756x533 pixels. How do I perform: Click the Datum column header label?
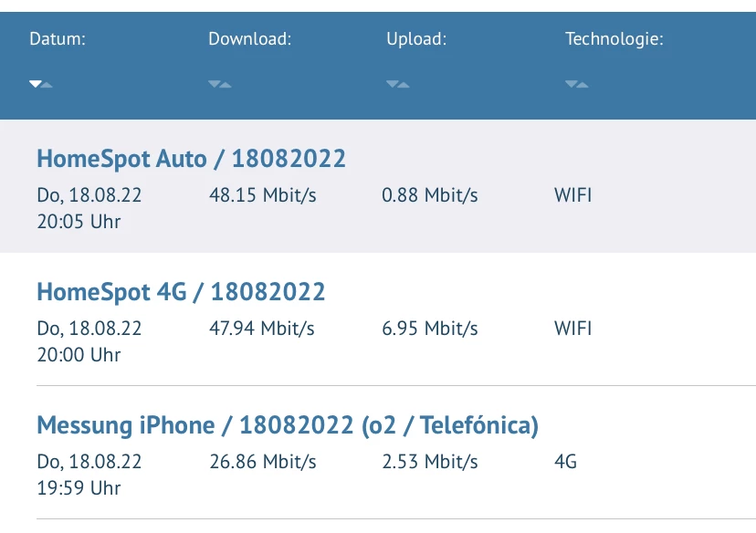click(58, 39)
